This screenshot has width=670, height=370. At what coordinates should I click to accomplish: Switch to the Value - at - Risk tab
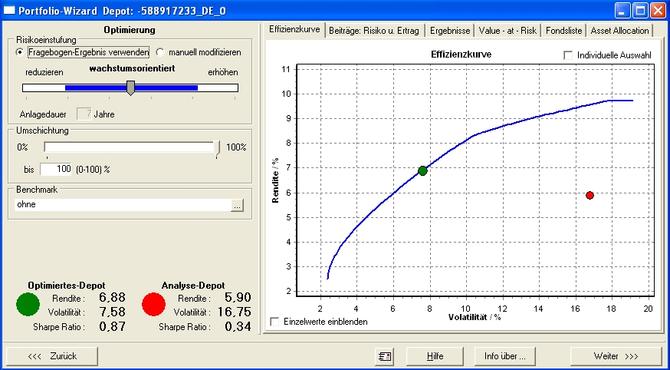click(x=508, y=31)
